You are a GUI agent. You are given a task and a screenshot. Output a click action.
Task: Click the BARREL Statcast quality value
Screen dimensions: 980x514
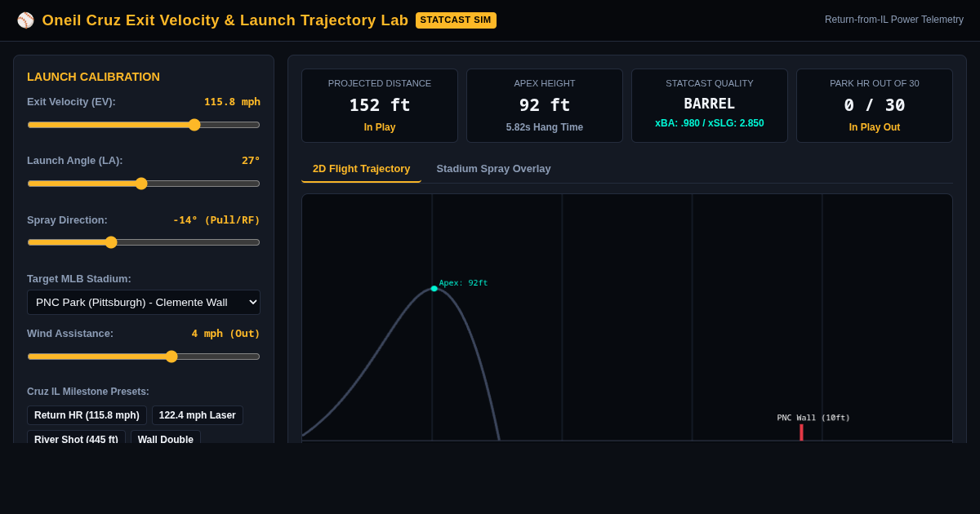tap(710, 104)
